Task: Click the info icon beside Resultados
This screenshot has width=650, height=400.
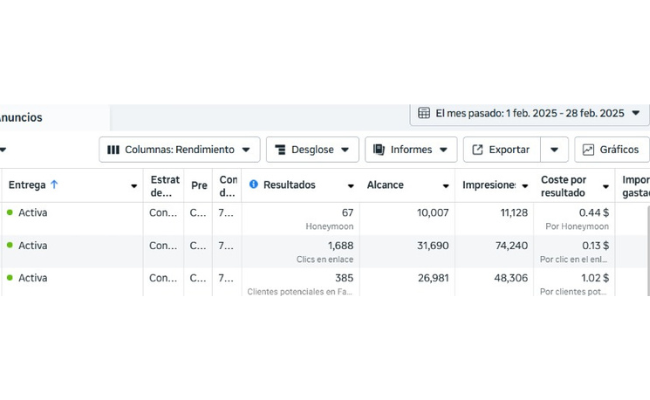Action: (254, 185)
